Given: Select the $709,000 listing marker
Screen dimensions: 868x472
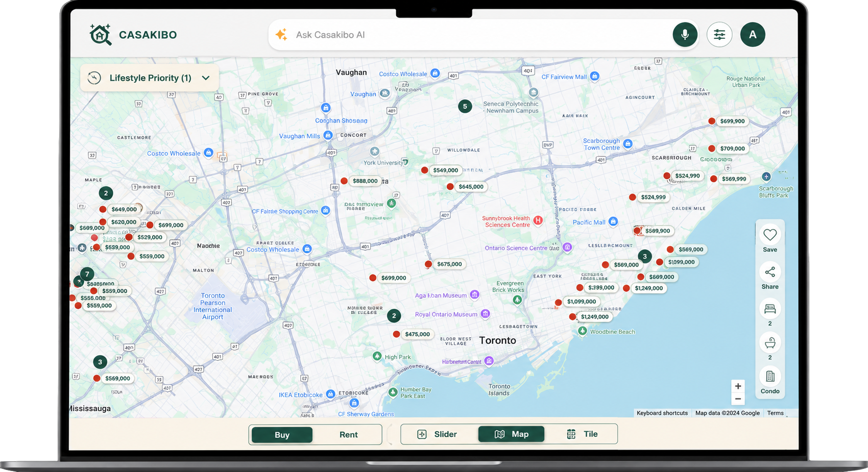Looking at the screenshot, I should (x=729, y=148).
